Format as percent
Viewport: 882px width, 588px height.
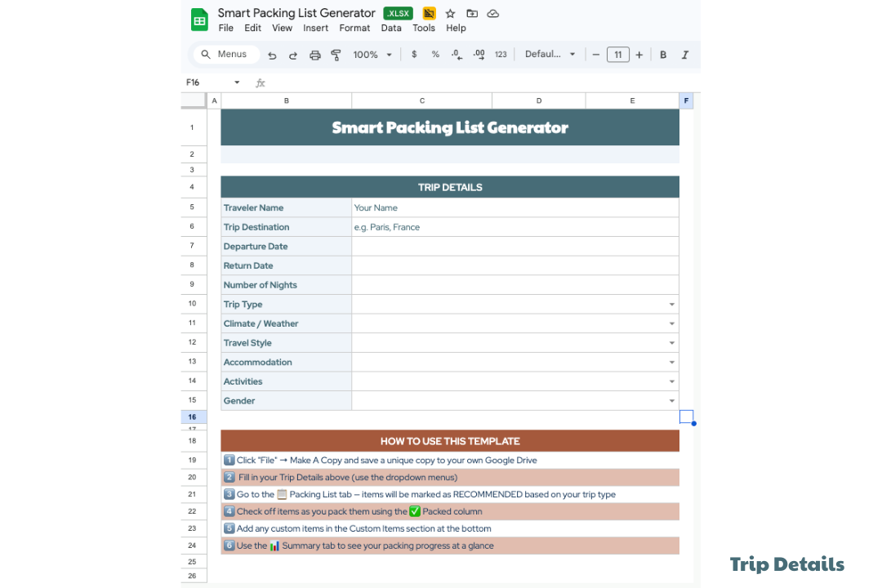435,54
